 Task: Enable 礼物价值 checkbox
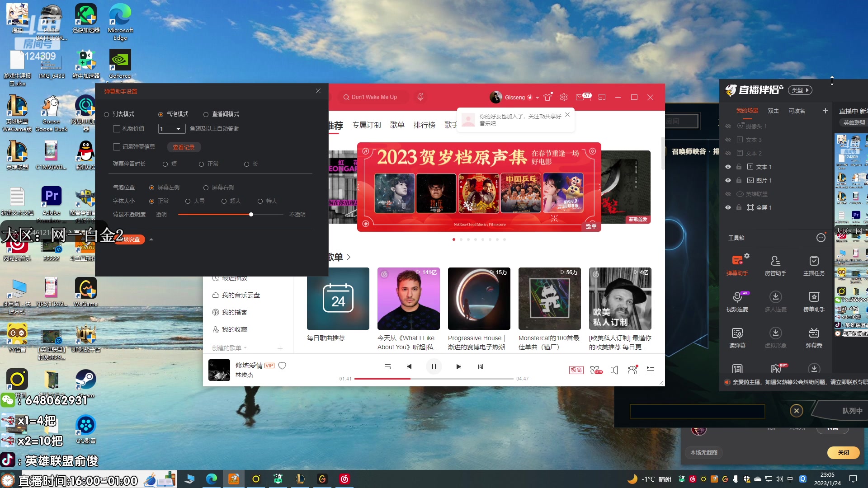click(117, 129)
